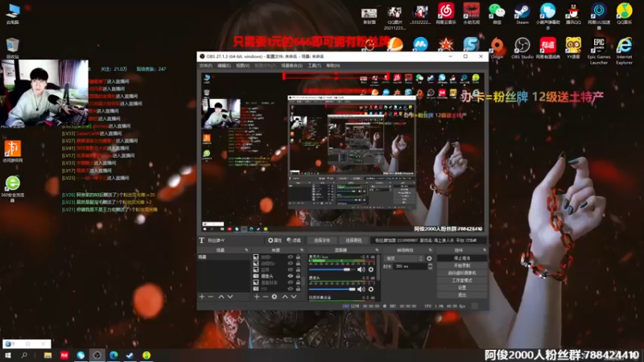Image resolution: width=644 pixels, height=362 pixels.
Task: Open the Internet Explorer desktop icon
Action: click(624, 51)
